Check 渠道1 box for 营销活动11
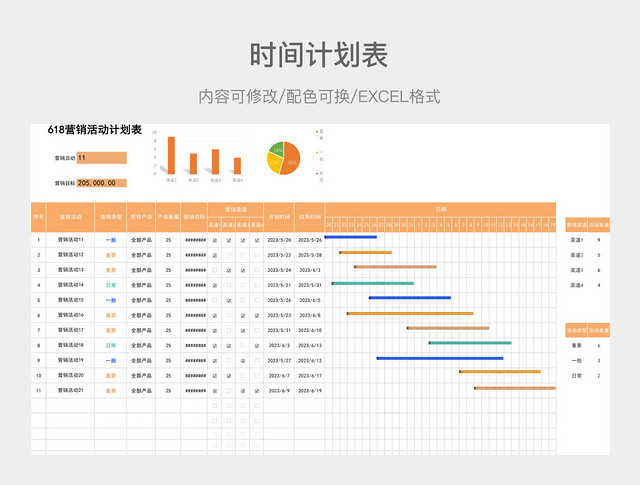This screenshot has width=640, height=485. pyautogui.click(x=215, y=240)
